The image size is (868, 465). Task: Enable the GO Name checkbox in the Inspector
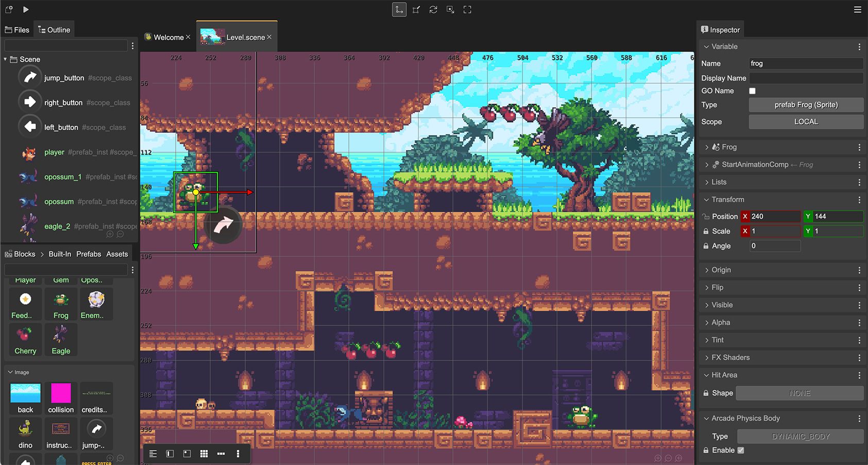(x=752, y=91)
